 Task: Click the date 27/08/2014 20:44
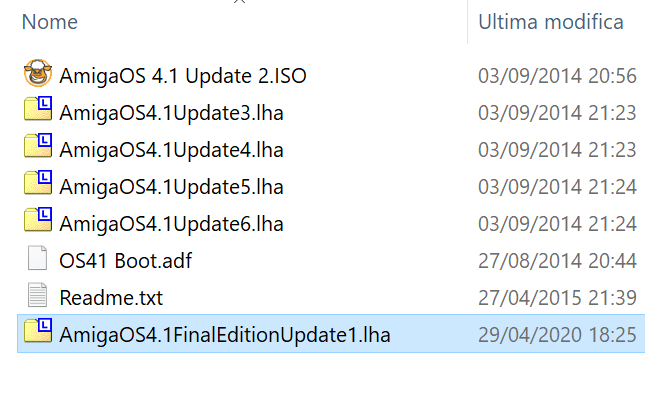pyautogui.click(x=557, y=260)
